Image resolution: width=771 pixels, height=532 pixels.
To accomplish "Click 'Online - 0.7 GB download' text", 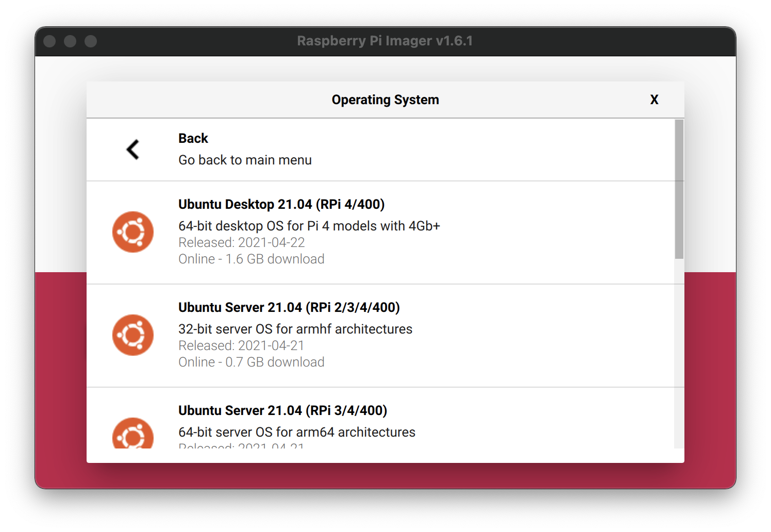I will (x=252, y=362).
